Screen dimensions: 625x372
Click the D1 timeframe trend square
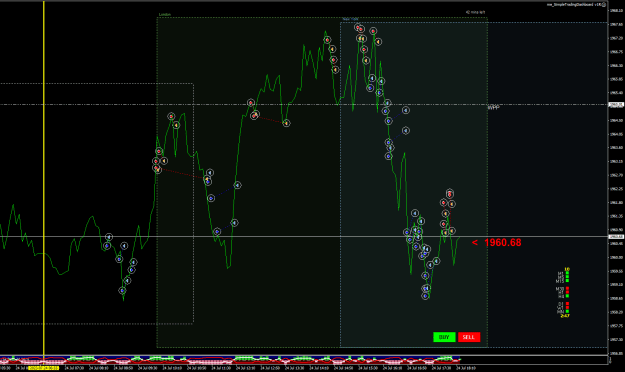point(567,303)
